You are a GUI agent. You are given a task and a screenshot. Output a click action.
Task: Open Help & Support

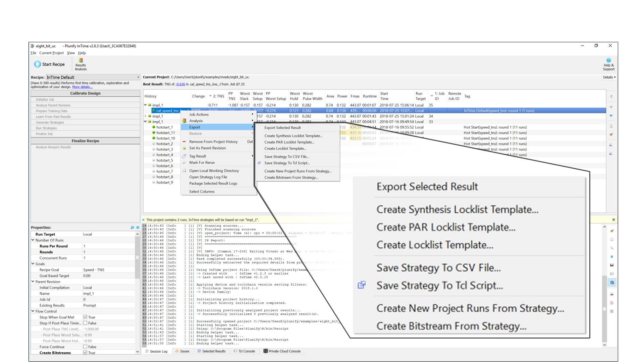pyautogui.click(x=608, y=64)
